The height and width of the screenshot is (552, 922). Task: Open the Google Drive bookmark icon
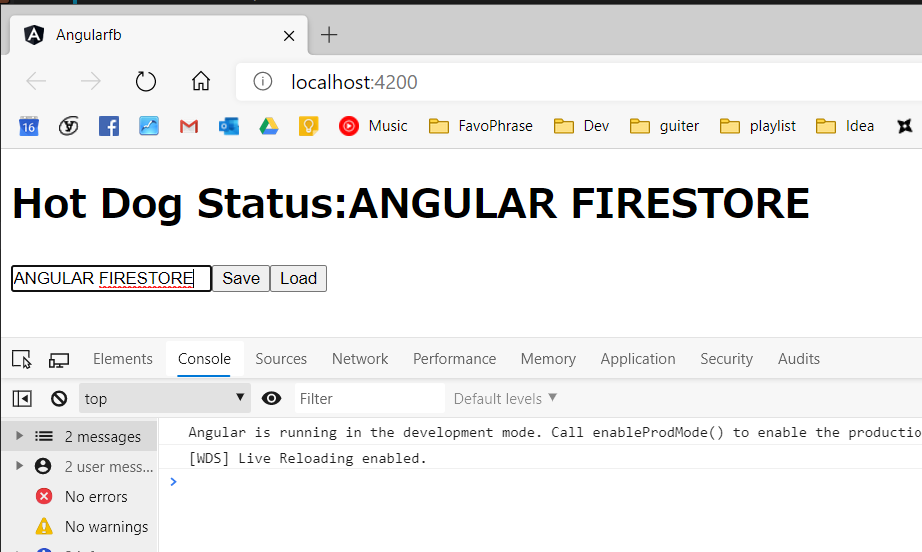pos(268,126)
